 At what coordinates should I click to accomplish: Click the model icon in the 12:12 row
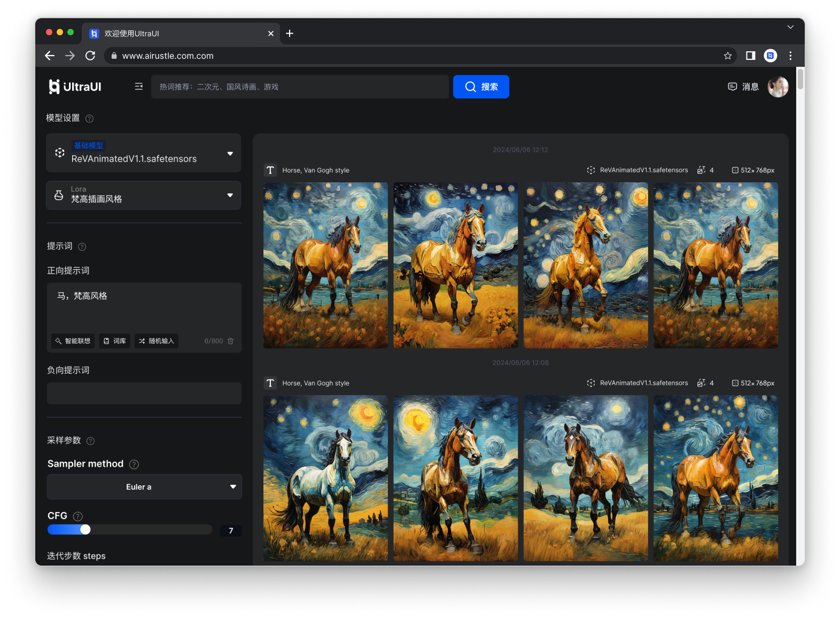(591, 170)
